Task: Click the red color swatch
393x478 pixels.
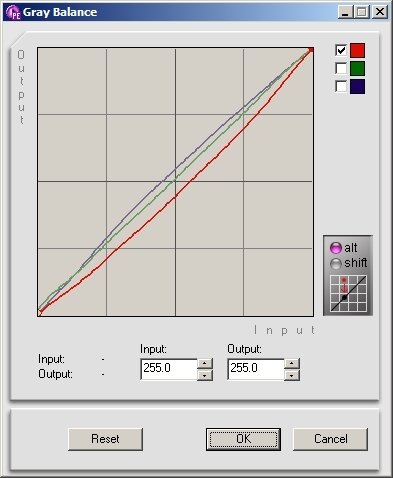Action: pyautogui.click(x=357, y=50)
